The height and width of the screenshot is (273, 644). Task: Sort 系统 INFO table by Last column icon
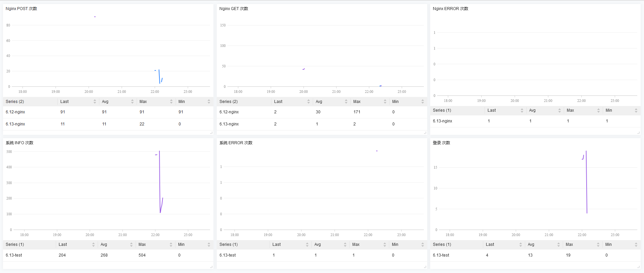pos(93,245)
